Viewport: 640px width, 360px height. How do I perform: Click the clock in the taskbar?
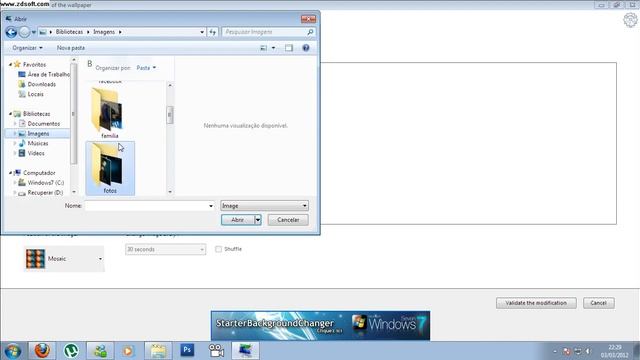coord(614,351)
